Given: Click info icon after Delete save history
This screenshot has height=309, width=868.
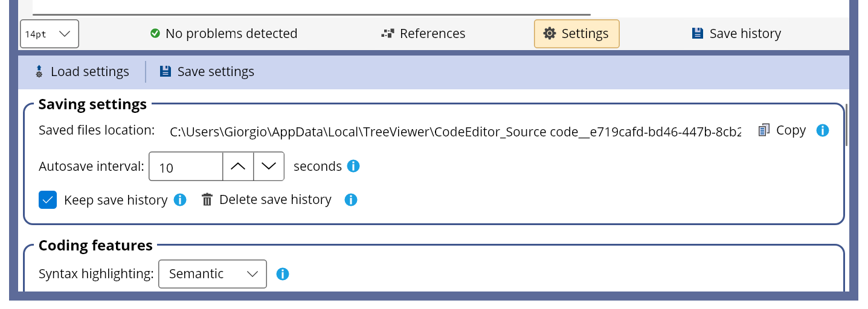Looking at the screenshot, I should [x=351, y=200].
